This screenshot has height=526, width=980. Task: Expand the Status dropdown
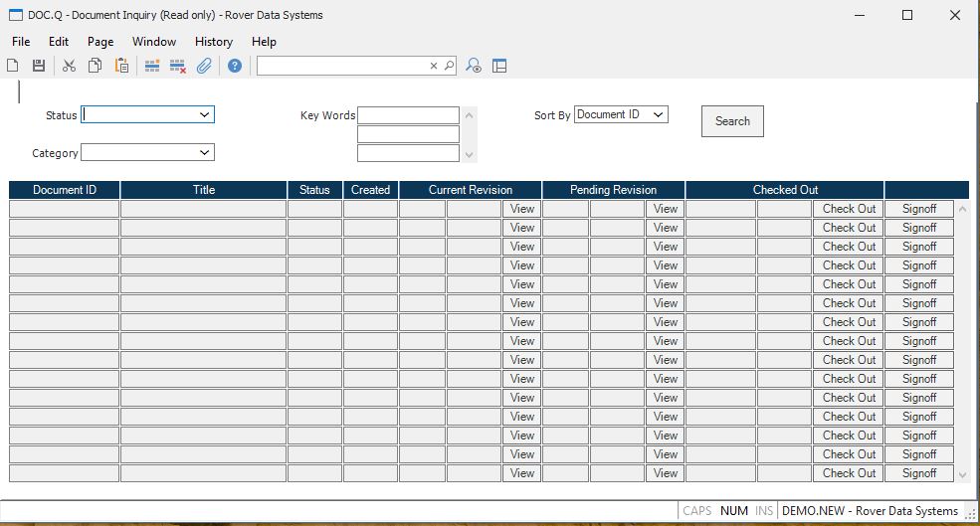tap(204, 115)
